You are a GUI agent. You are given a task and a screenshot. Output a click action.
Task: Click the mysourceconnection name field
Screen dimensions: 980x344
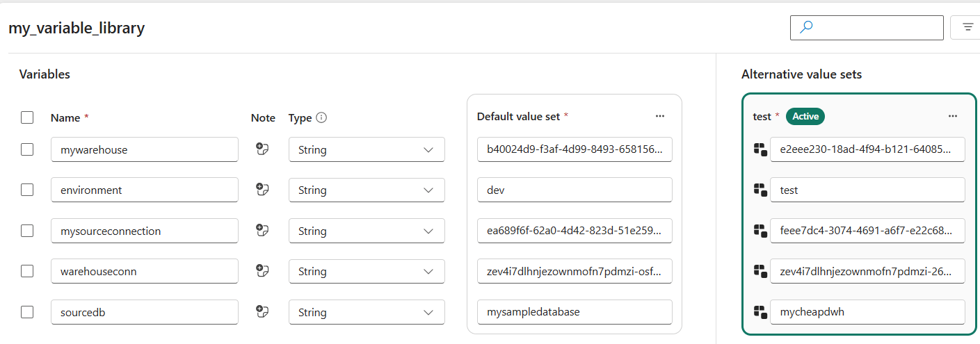coord(145,231)
